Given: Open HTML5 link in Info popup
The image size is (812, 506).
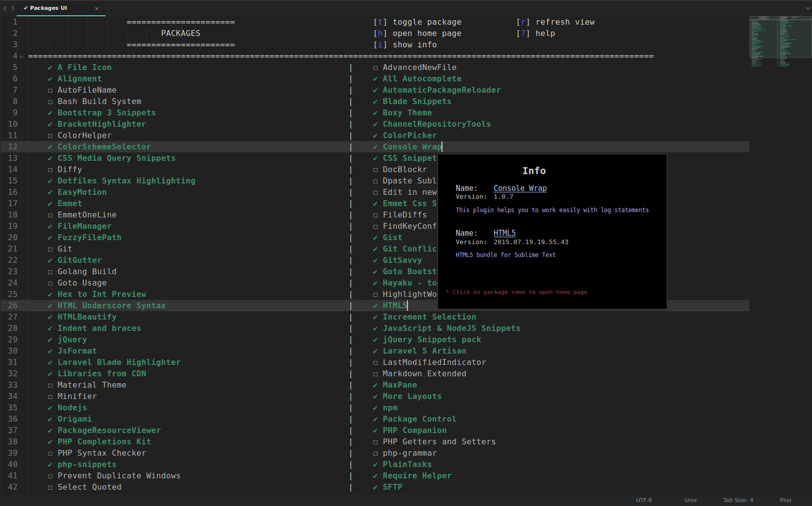Looking at the screenshot, I should [505, 233].
